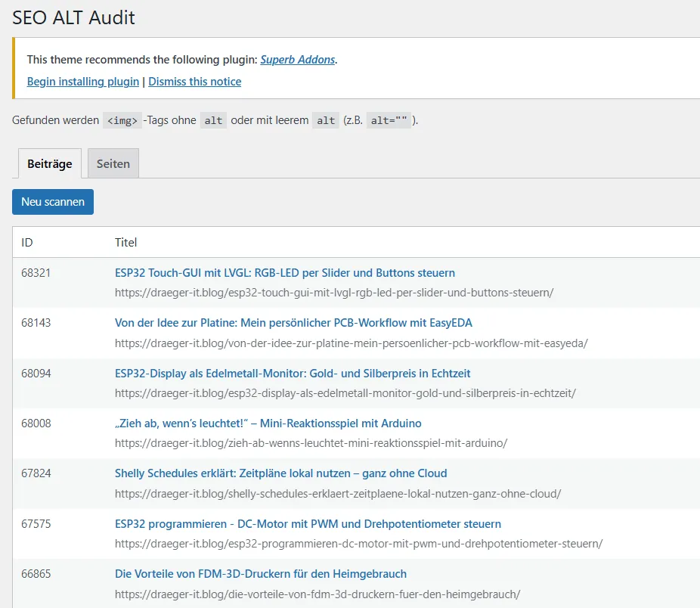Click the mini-reaktionsspiel-mit-arduino URL text
This screenshot has width=700, height=608.
[311, 443]
